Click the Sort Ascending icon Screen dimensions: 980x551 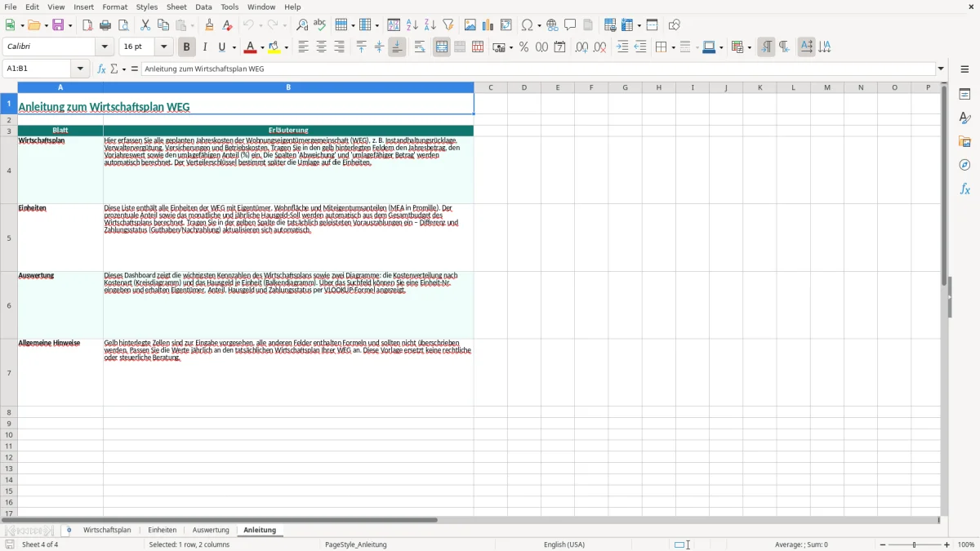pyautogui.click(x=412, y=25)
